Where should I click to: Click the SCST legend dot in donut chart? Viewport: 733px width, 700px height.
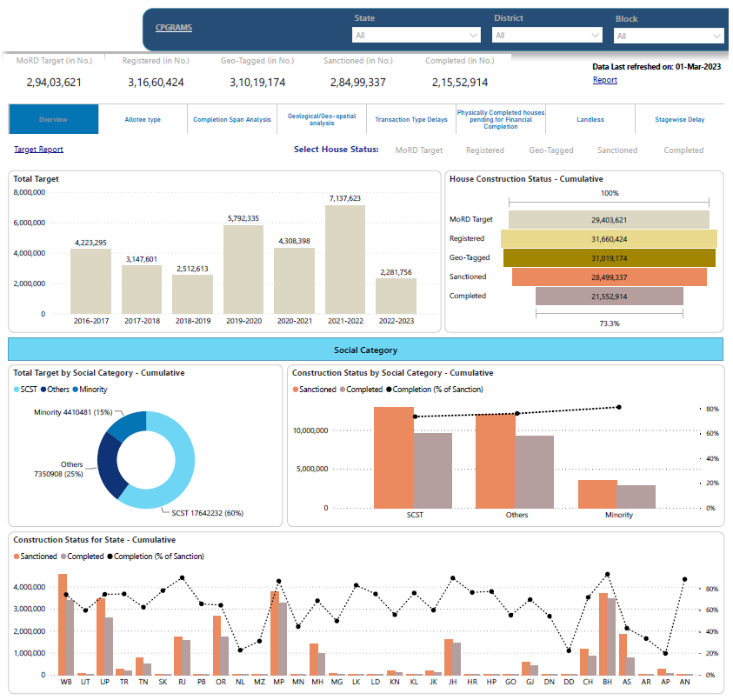tap(17, 390)
